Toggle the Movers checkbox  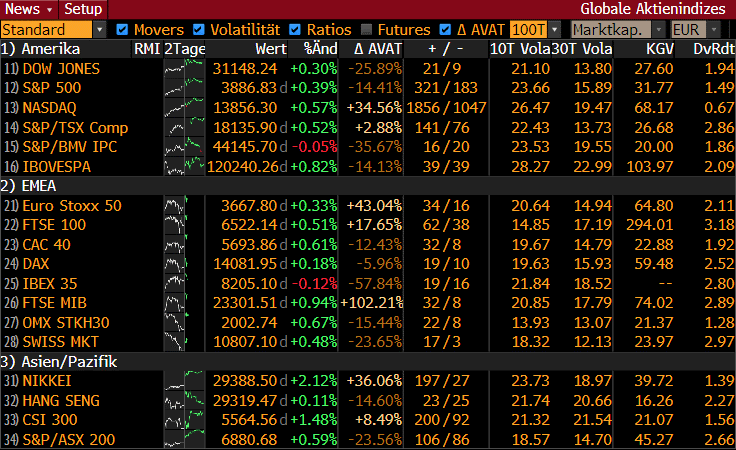(122, 30)
